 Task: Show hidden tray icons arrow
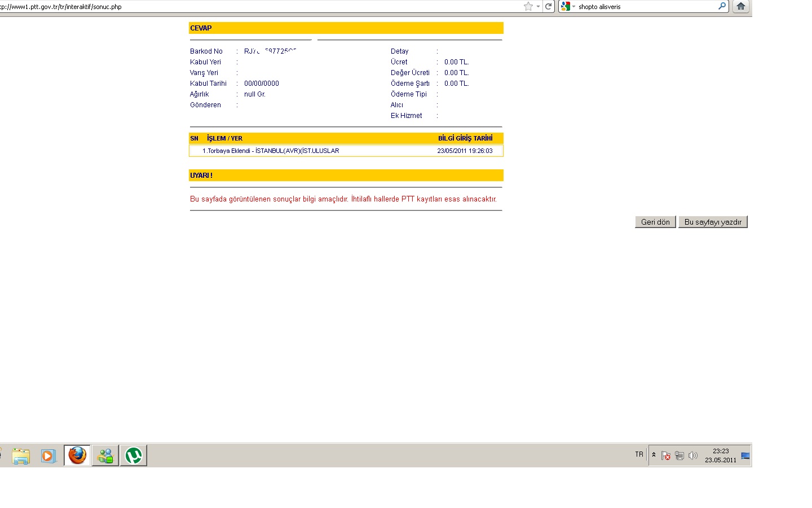654,455
